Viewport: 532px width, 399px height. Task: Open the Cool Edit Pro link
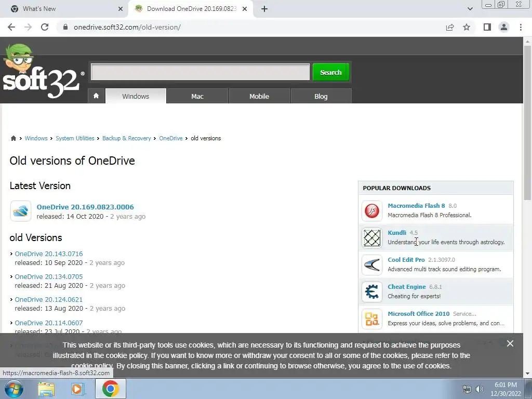click(406, 260)
